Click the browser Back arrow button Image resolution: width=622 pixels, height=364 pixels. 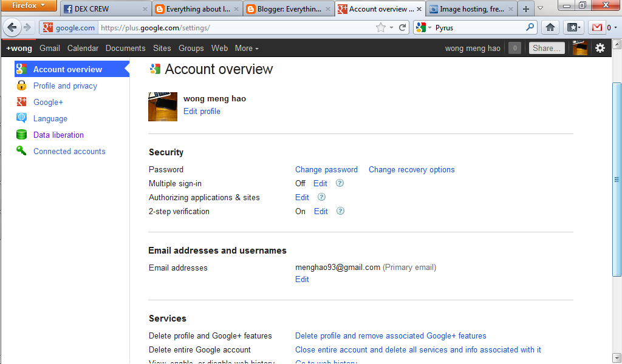12,27
